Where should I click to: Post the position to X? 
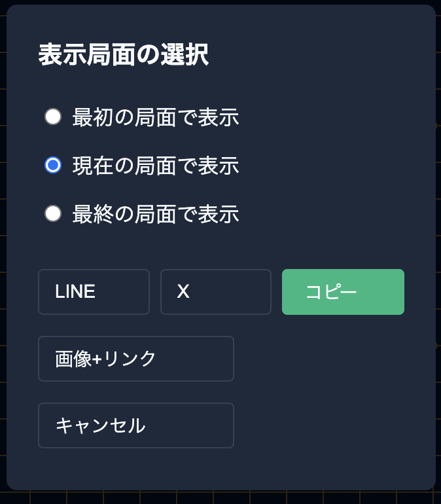216,292
